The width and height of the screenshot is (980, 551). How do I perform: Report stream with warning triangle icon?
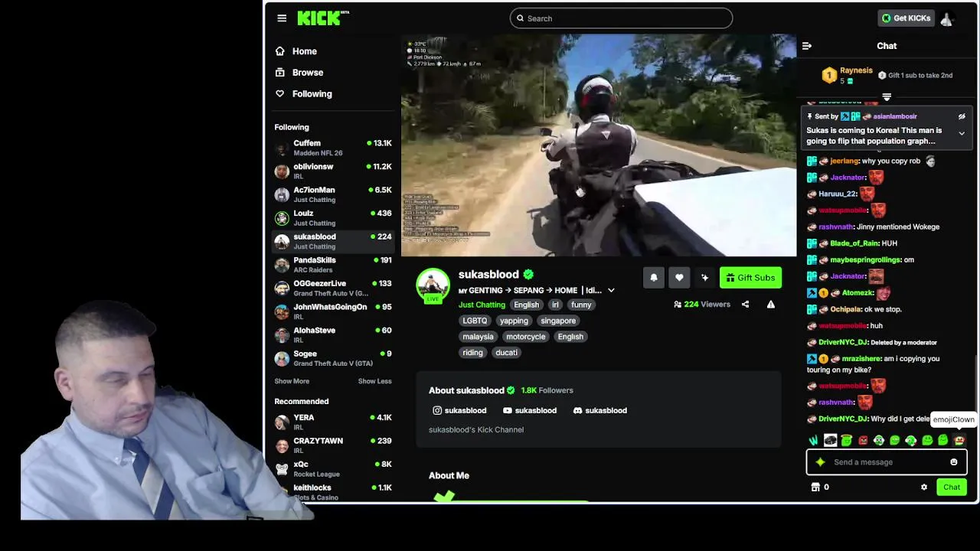pos(770,305)
